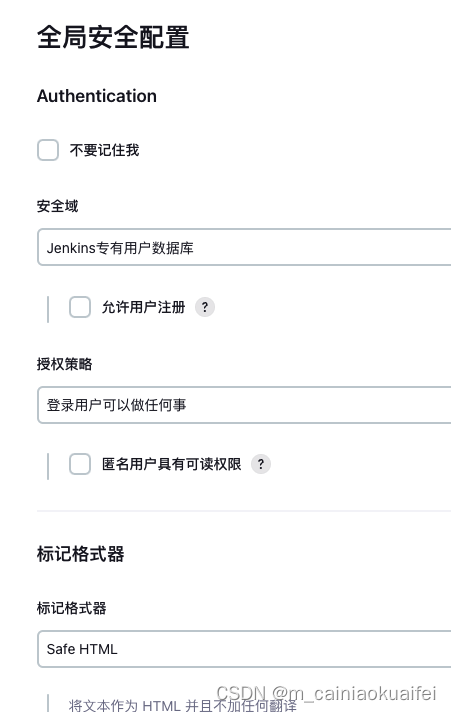The image size is (451, 712).
Task: Click the 将文本作为 HTML description text
Action: pyautogui.click(x=183, y=705)
